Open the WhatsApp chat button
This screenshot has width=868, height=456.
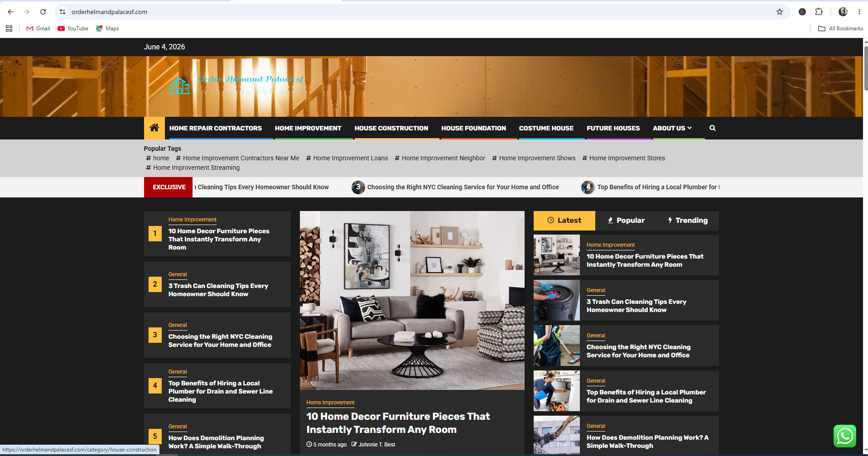coord(845,436)
